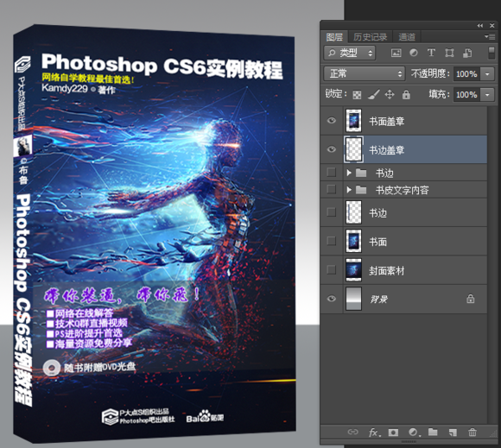This screenshot has height=448, width=501.
Task: Select layer name 封面素材
Action: [x=387, y=271]
